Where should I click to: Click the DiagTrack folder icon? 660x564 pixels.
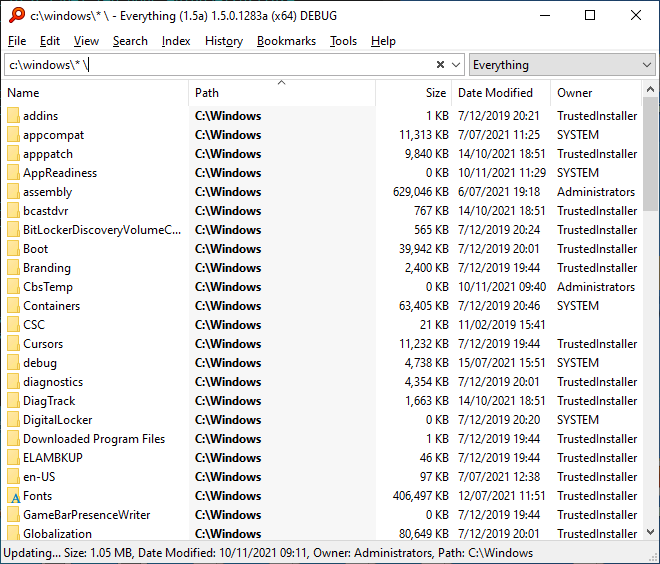point(13,401)
